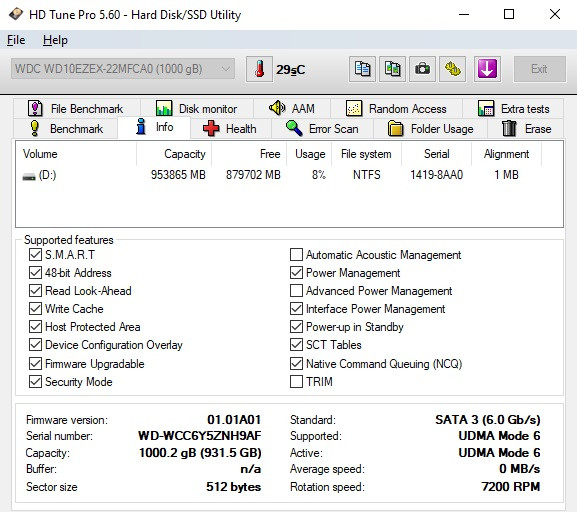This screenshot has height=512, width=577.
Task: Click the copy info to clipboard icon
Action: point(362,69)
